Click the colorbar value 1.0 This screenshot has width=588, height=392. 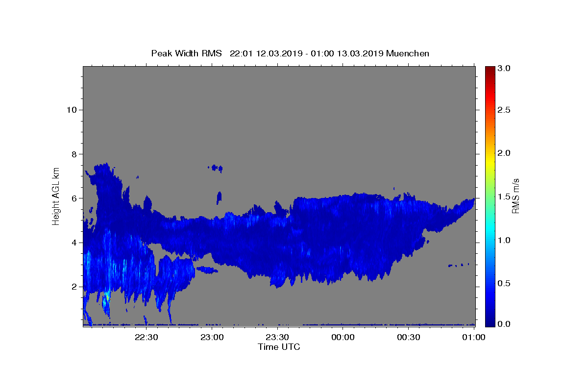coord(504,240)
